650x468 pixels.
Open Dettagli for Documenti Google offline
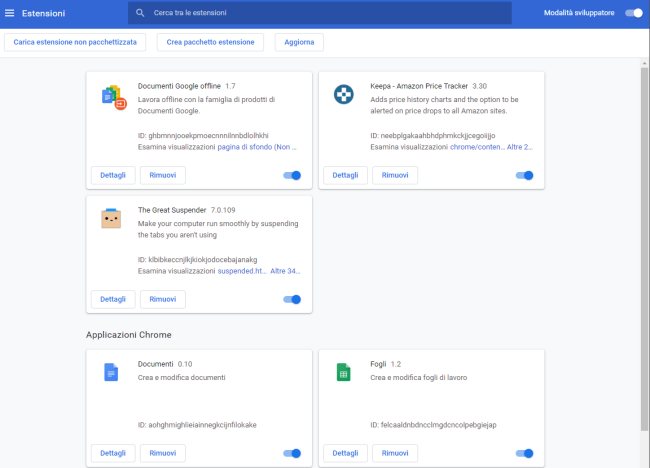pyautogui.click(x=113, y=175)
